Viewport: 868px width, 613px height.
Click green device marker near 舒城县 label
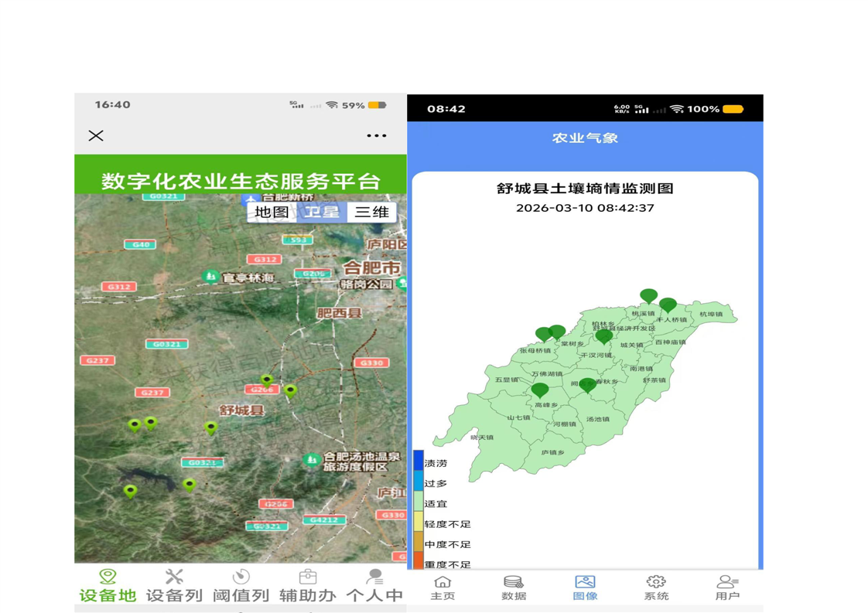point(211,427)
